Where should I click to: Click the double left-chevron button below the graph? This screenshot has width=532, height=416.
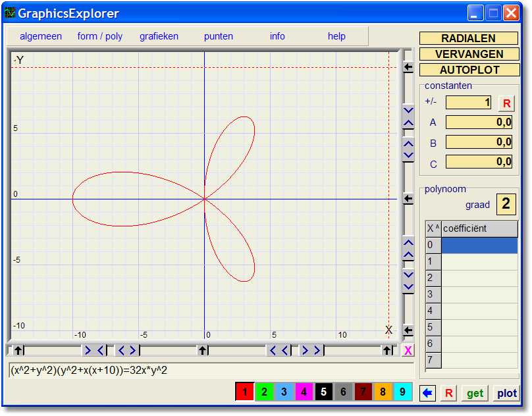(279, 350)
